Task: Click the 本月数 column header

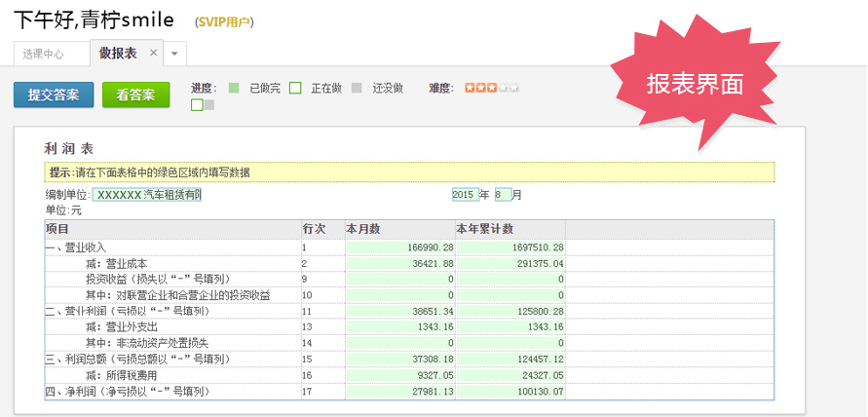Action: click(x=400, y=229)
